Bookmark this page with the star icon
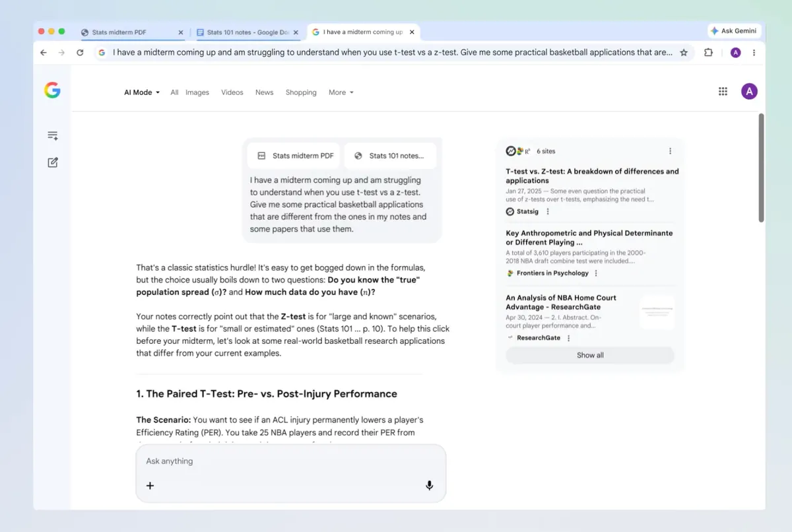The width and height of the screenshot is (792, 532). [684, 53]
